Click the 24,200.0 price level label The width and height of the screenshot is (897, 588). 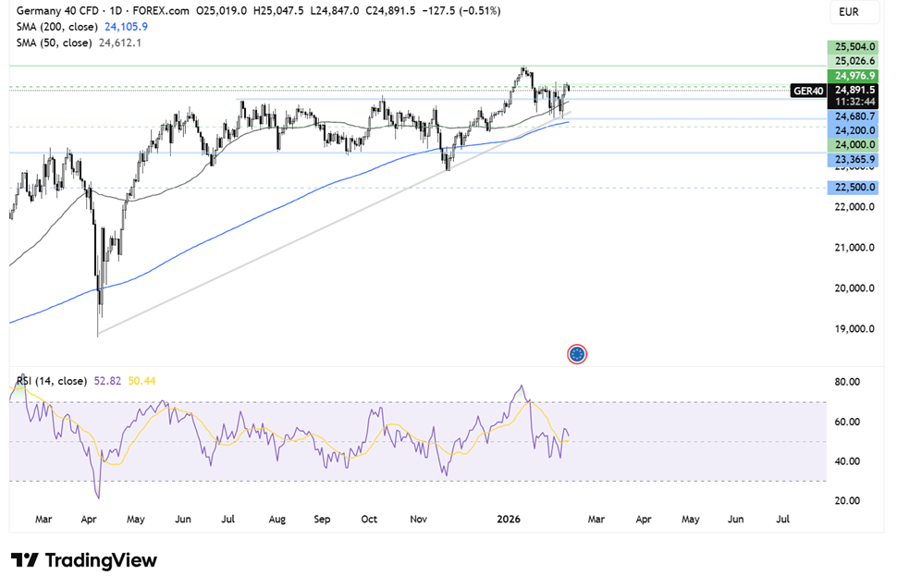pos(853,130)
